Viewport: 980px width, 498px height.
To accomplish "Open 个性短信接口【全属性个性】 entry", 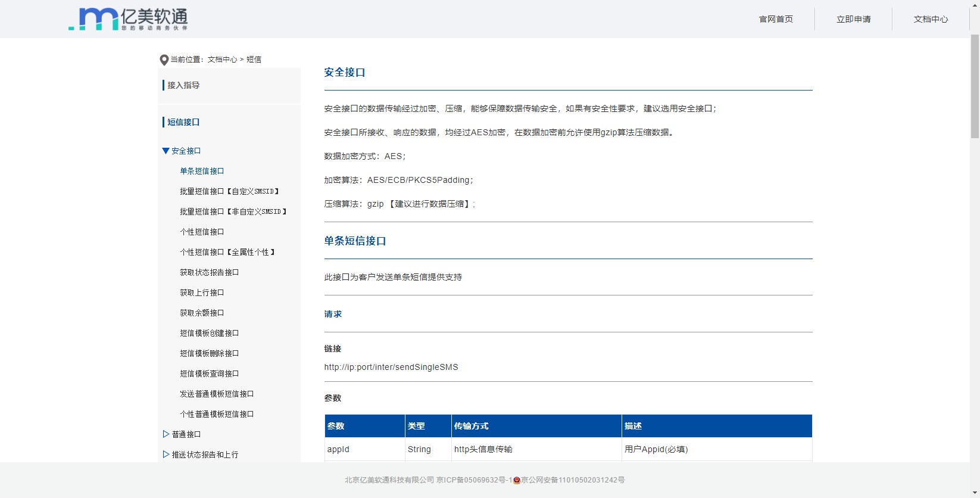I will pos(227,252).
